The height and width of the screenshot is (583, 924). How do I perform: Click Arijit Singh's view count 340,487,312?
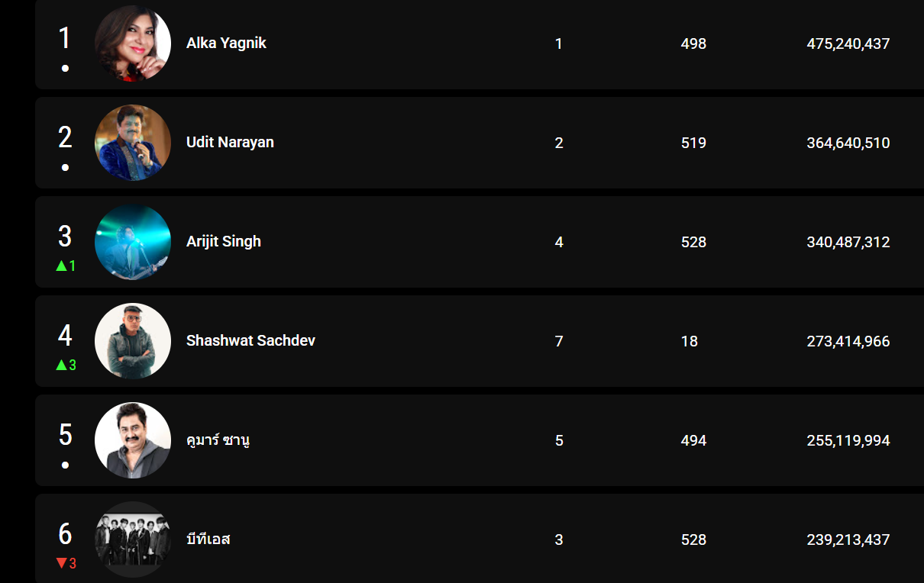(x=848, y=243)
